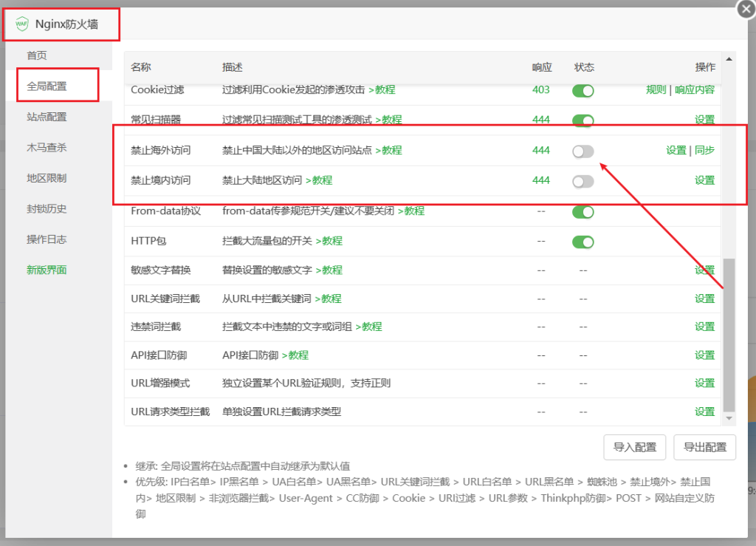
Task: Enable the 禁止海外访问 toggle
Action: [x=583, y=151]
